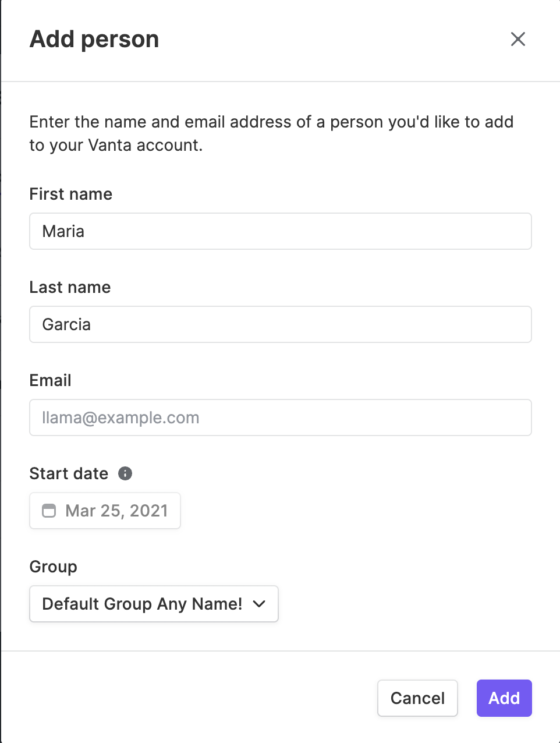Focus the First name field containing Maria
Viewport: 560px width, 743px height.
tap(281, 231)
